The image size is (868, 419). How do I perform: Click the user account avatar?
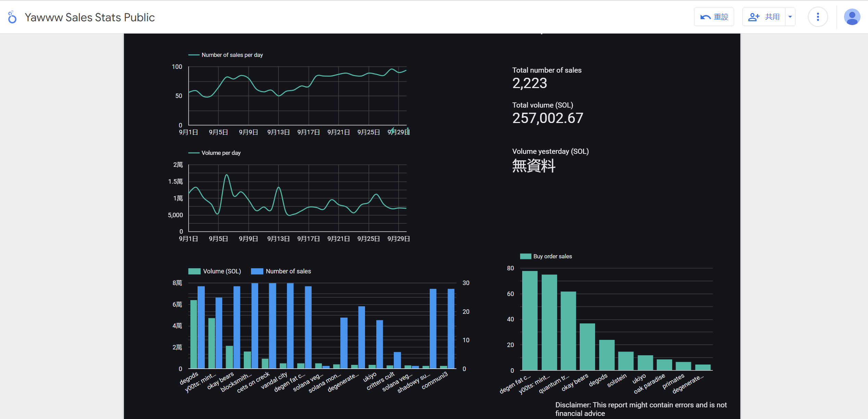point(852,17)
